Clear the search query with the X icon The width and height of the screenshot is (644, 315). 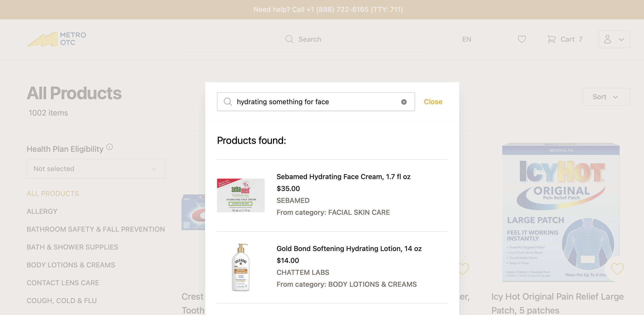pyautogui.click(x=404, y=102)
